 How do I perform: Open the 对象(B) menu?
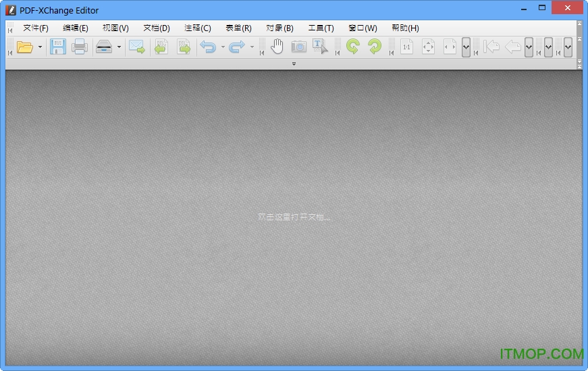[x=279, y=28]
